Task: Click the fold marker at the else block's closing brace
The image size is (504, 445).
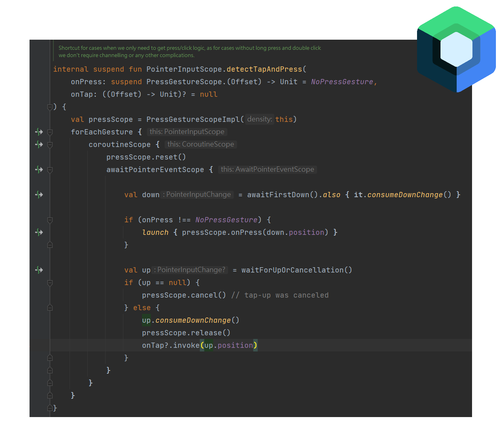Action: pyautogui.click(x=49, y=357)
